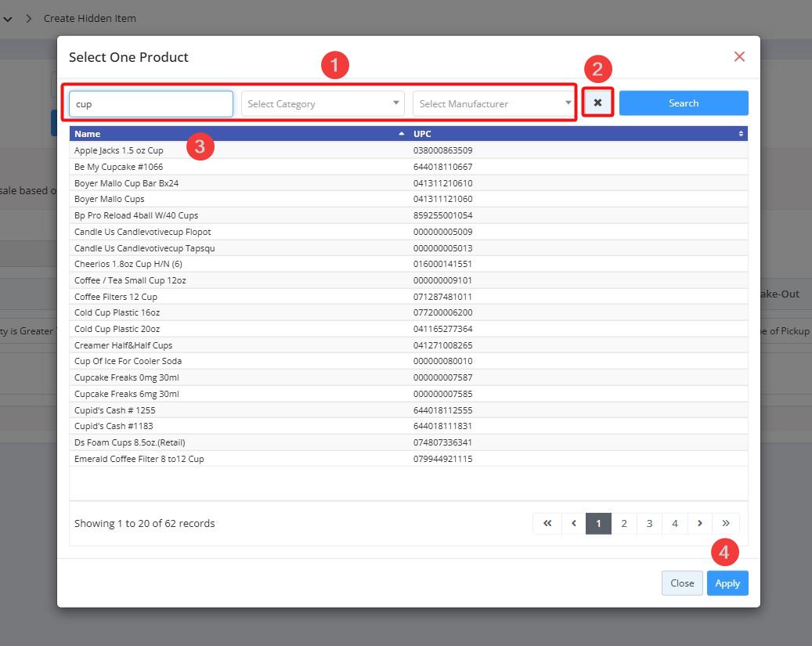Select the Cold Cup Plastic 20oz row
The height and width of the screenshot is (646, 812).
(409, 329)
